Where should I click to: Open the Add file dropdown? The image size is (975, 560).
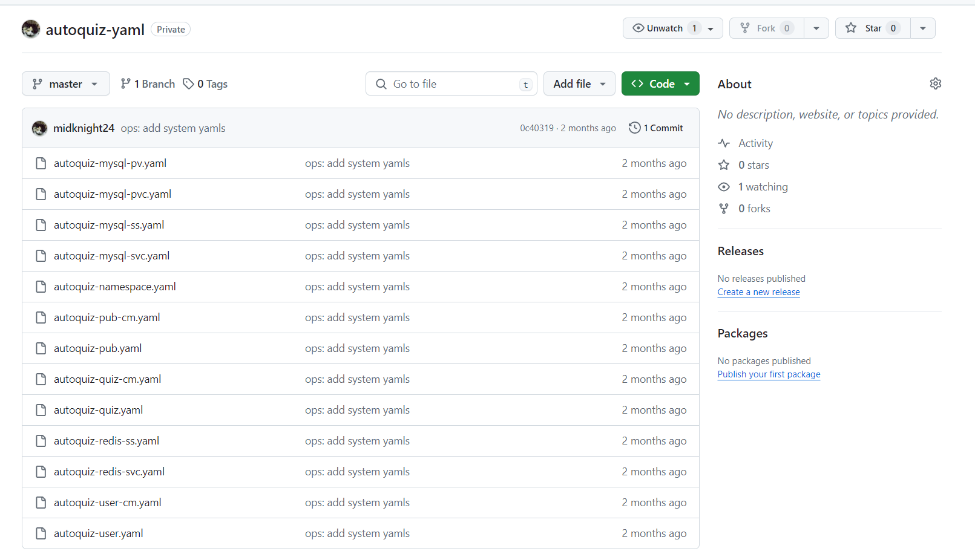(579, 84)
